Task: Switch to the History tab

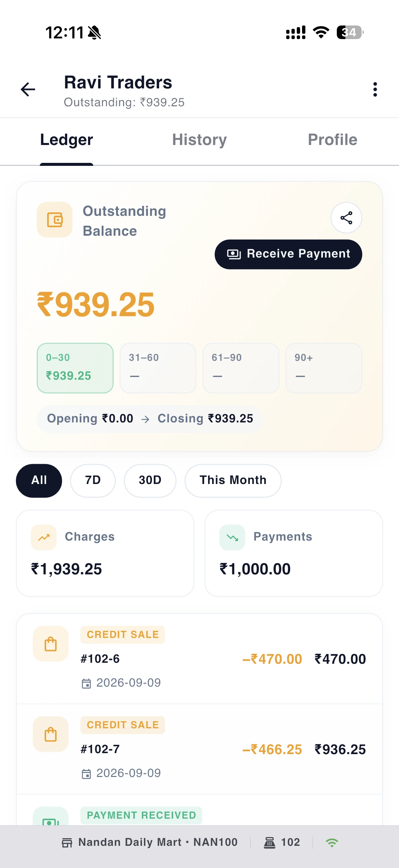Action: pos(199,140)
